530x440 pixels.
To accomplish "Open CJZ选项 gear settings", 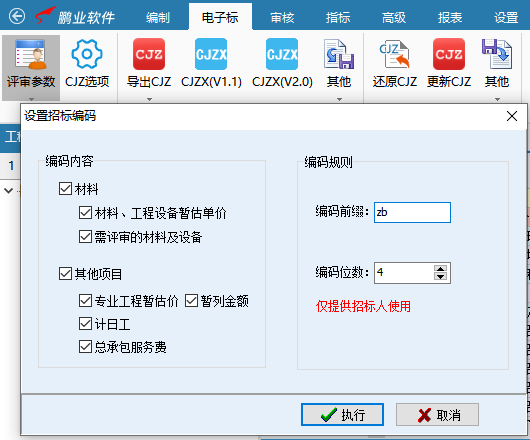I will pyautogui.click(x=87, y=54).
